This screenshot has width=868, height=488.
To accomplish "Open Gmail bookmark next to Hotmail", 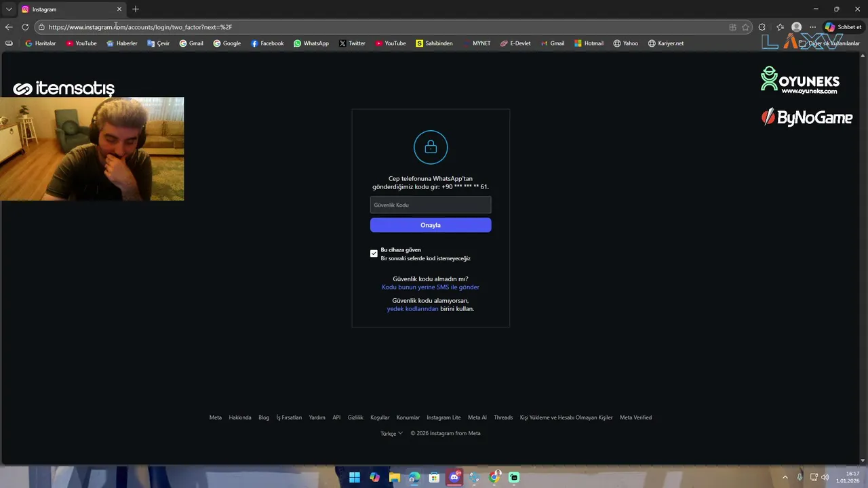I will pyautogui.click(x=553, y=43).
